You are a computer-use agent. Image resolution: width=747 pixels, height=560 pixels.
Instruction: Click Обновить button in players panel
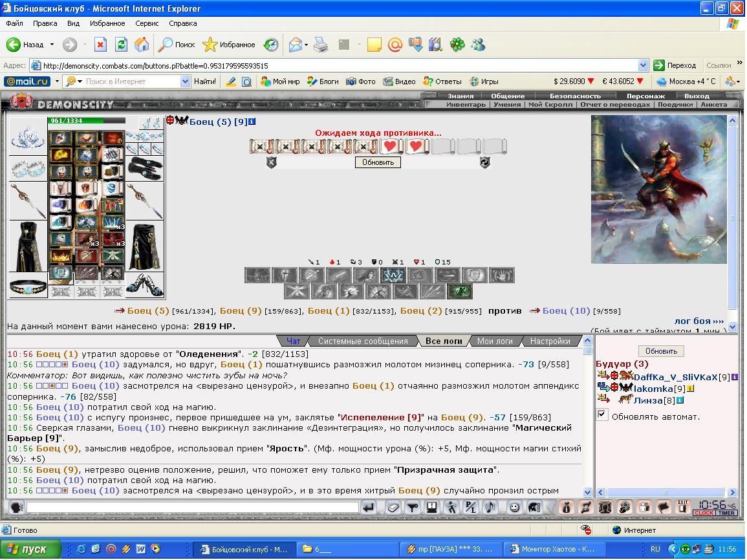point(661,351)
